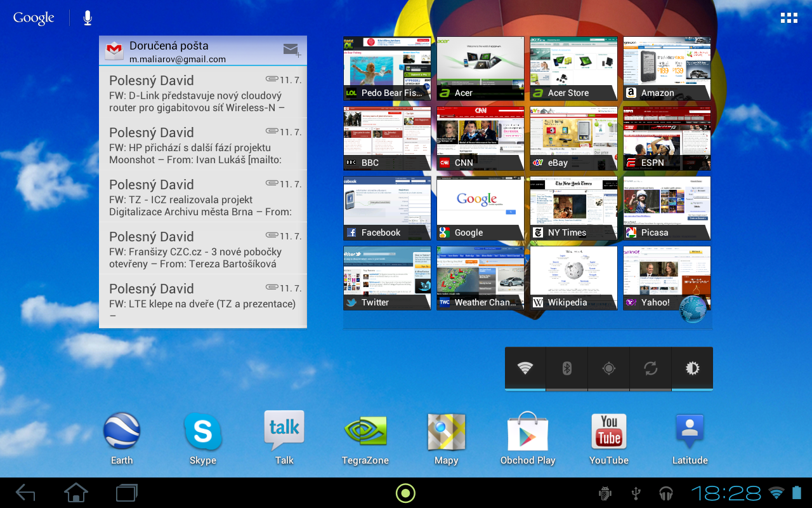Open the all apps launcher grid
The height and width of the screenshot is (508, 812).
[x=789, y=18]
